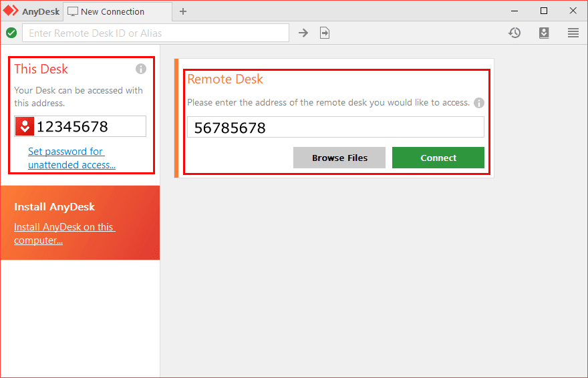Click the connect arrow next to address bar
Screen dimensions: 588x378
click(303, 33)
